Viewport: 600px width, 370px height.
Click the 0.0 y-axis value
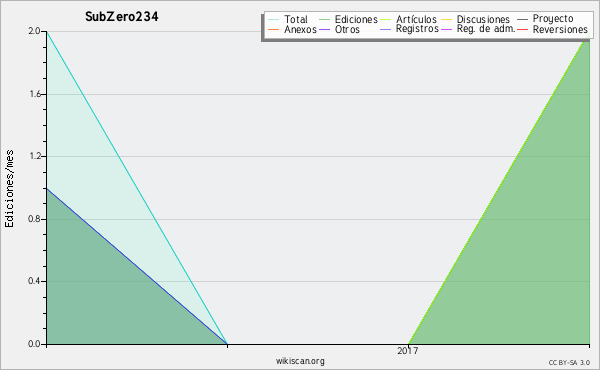click(34, 344)
